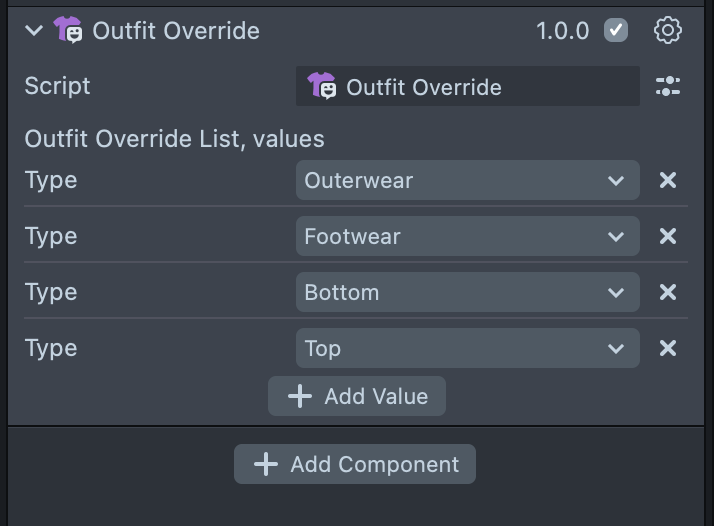Remove the Outerwear entry with X

click(668, 180)
